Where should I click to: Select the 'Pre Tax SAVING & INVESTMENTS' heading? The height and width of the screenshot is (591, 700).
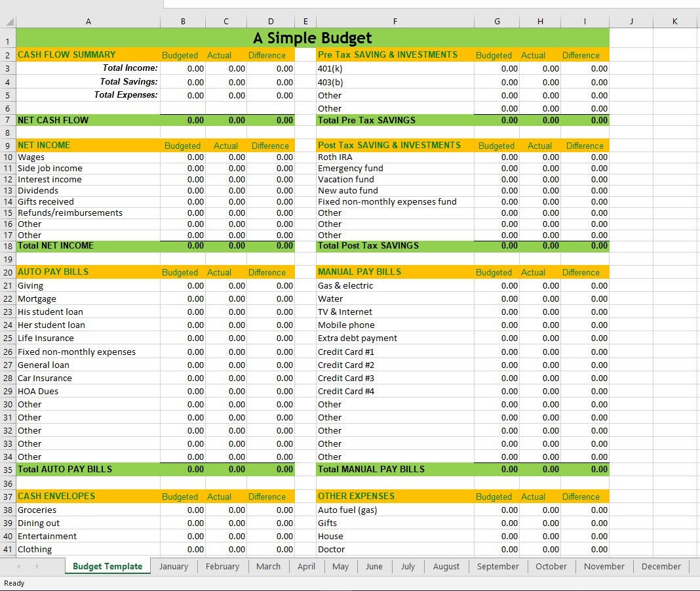(x=395, y=55)
